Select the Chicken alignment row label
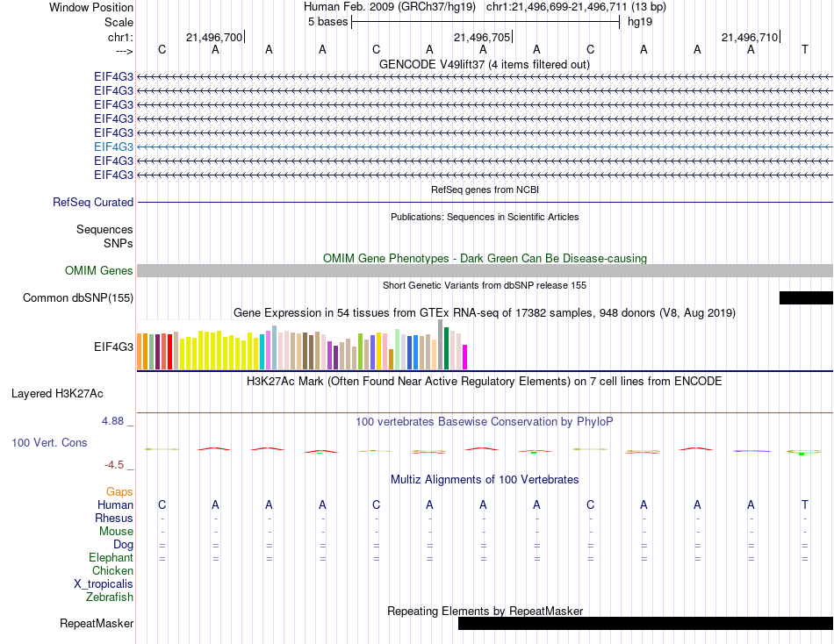Image resolution: width=834 pixels, height=644 pixels. point(112,570)
